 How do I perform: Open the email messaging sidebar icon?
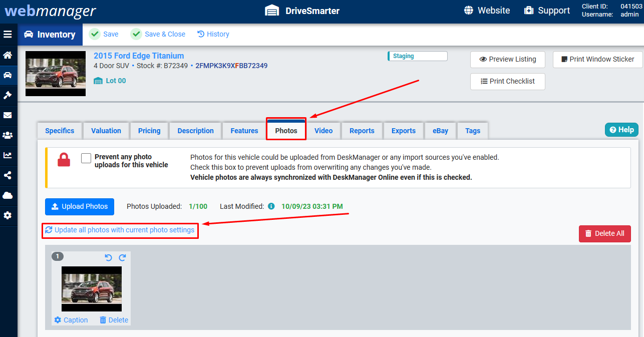pyautogui.click(x=8, y=115)
